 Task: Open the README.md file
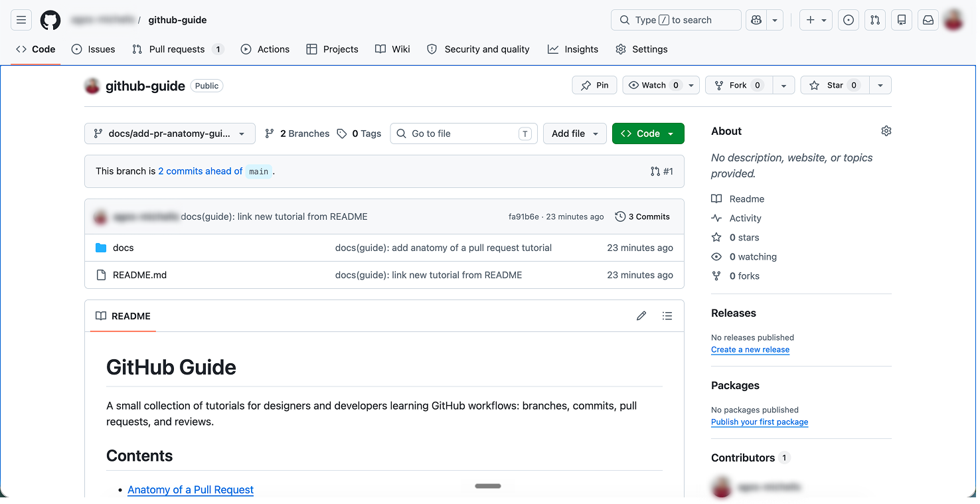139,275
